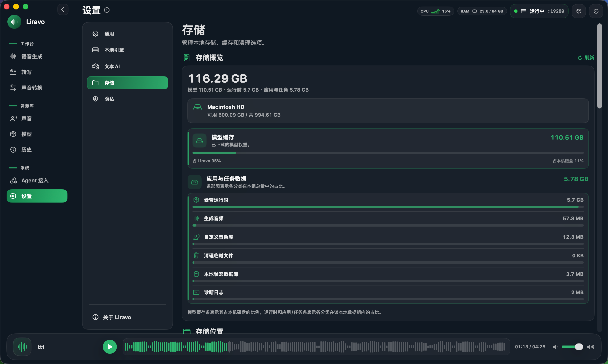
Task: Switch to 隐私 settings tab
Action: pyautogui.click(x=128, y=99)
